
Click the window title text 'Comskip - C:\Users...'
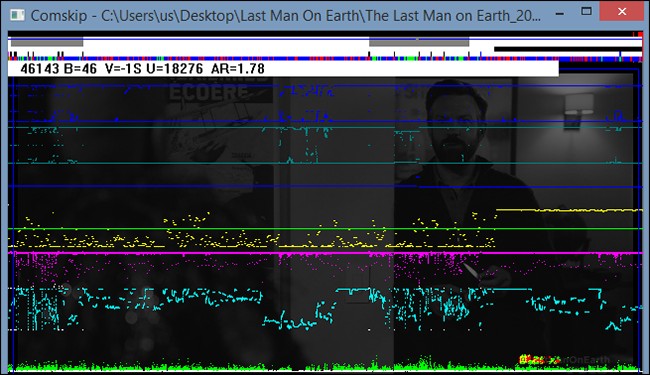point(286,15)
